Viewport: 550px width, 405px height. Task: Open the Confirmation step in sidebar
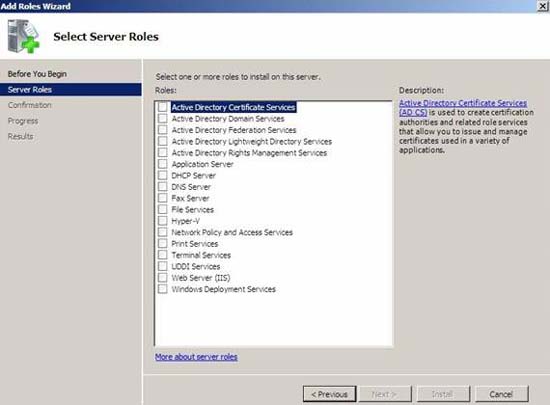click(30, 105)
